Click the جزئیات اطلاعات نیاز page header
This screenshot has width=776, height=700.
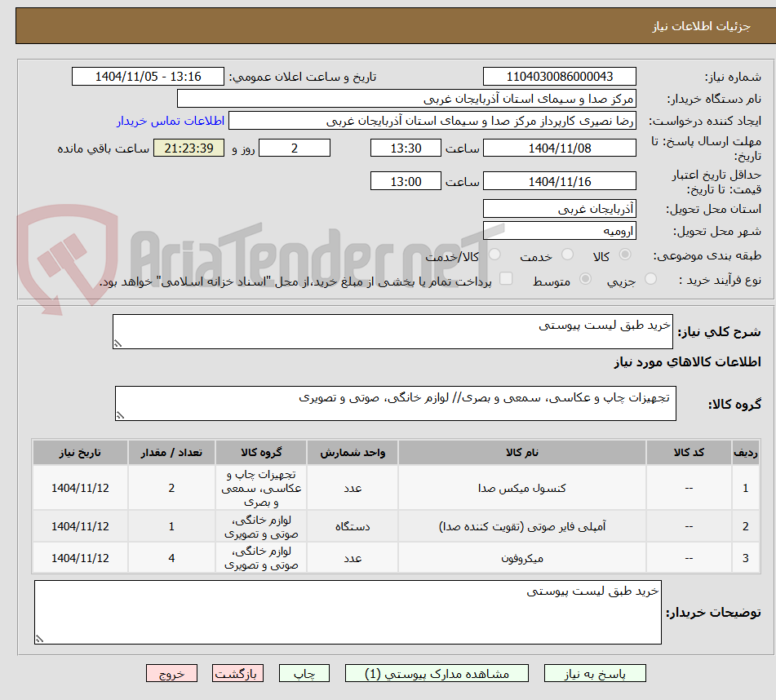(x=701, y=26)
